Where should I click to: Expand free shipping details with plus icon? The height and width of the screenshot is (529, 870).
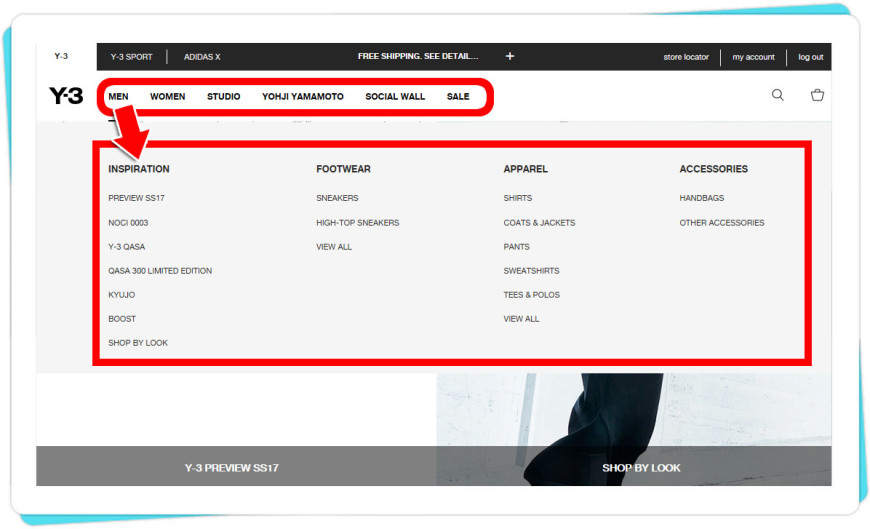point(510,56)
